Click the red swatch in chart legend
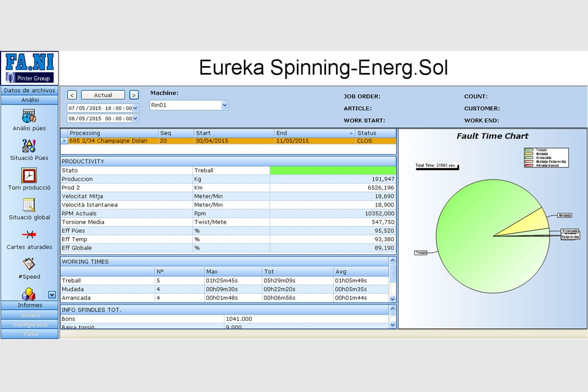 (x=529, y=165)
